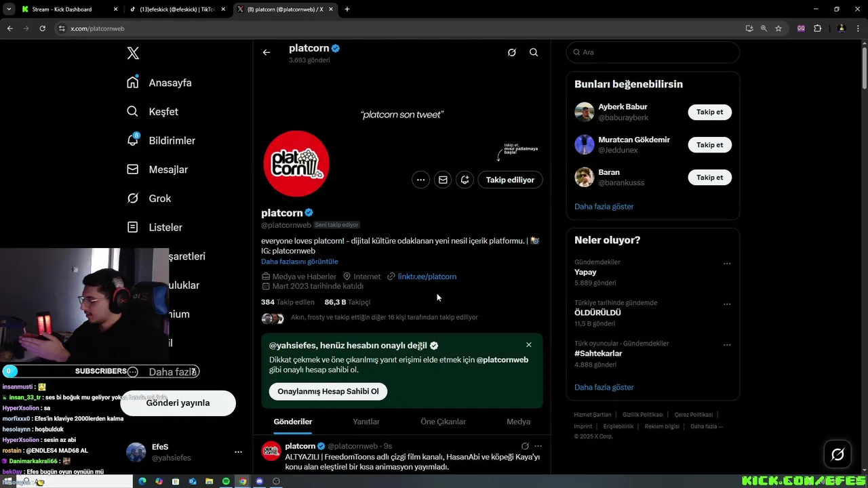Open options for ÖLDÜRÜLDÜ trend

727,304
